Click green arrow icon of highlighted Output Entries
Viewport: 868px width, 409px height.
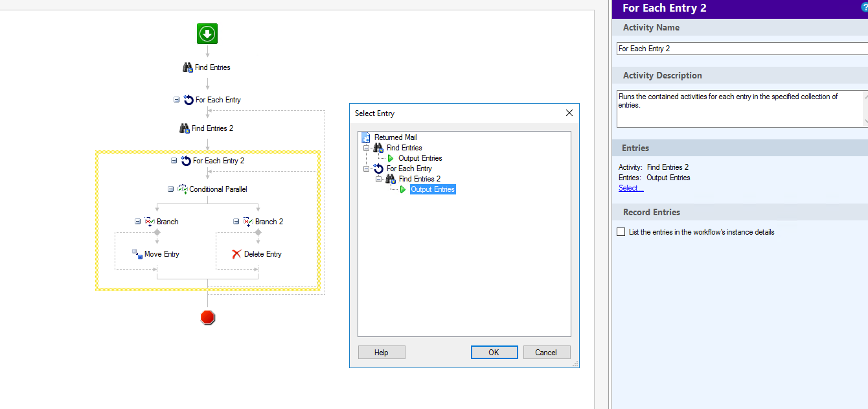coord(403,189)
